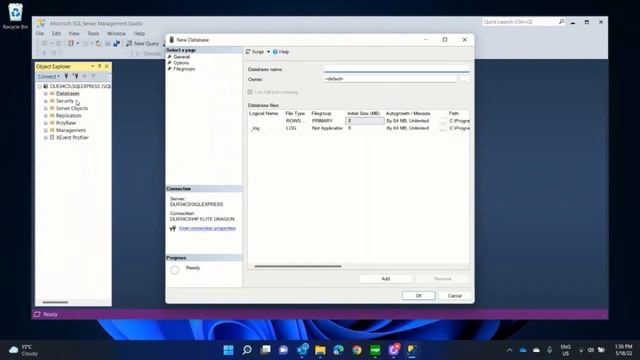Select the Filegroups page in New Database
Image resolution: width=640 pixels, height=360 pixels.
(x=184, y=69)
